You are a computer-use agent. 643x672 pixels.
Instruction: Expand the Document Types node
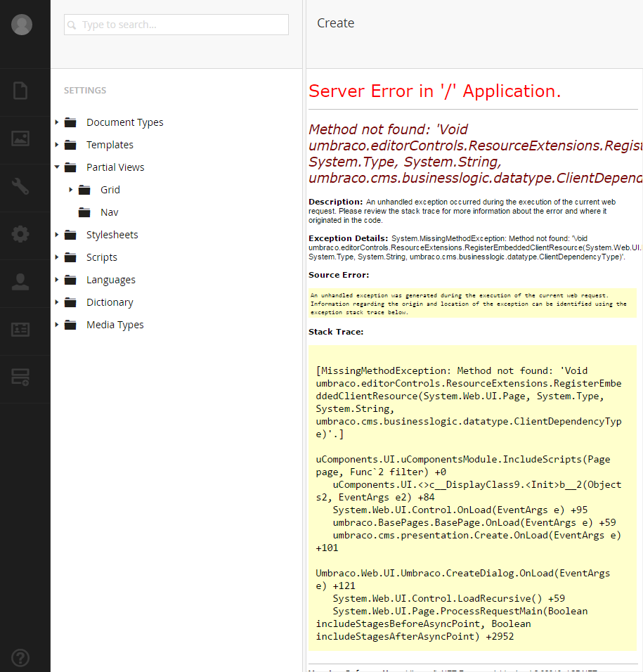[56, 122]
